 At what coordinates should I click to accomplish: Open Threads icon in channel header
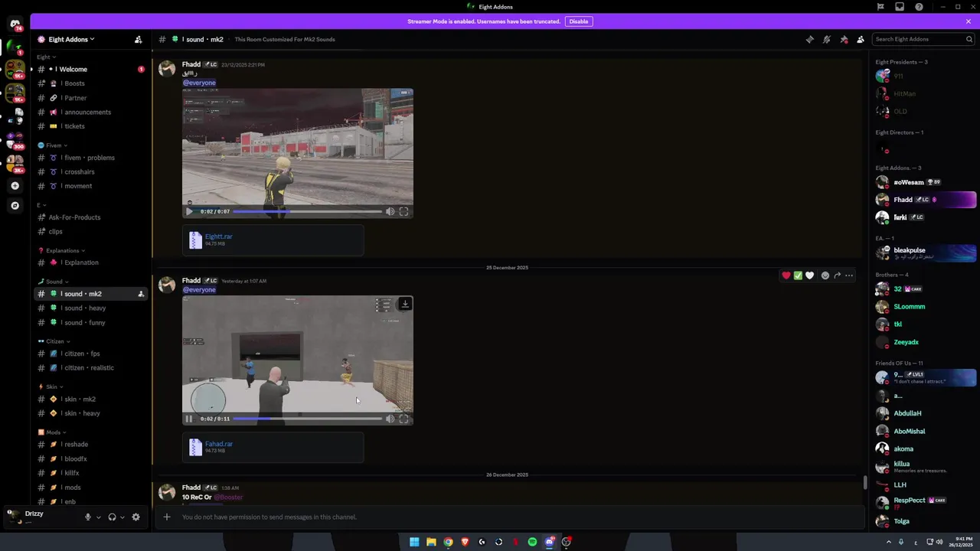coord(810,39)
